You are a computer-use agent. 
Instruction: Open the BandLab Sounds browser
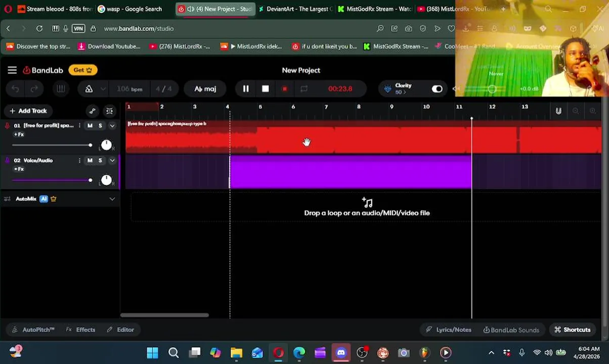click(511, 330)
